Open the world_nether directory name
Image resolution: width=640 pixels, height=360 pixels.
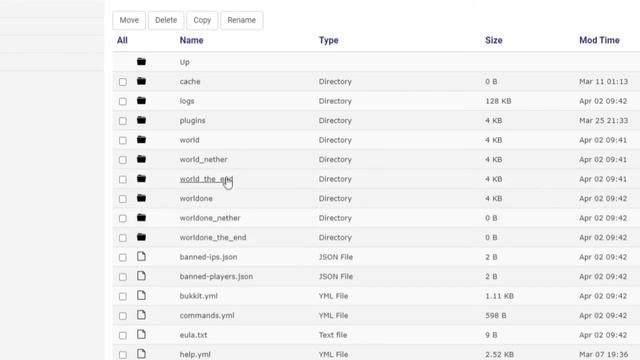[203, 160]
